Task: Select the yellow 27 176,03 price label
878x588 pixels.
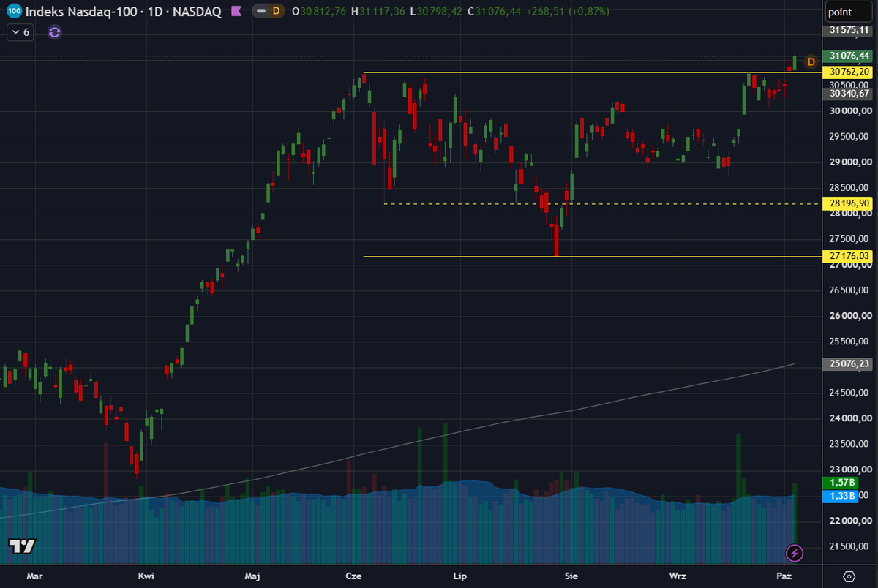Action: [x=848, y=256]
